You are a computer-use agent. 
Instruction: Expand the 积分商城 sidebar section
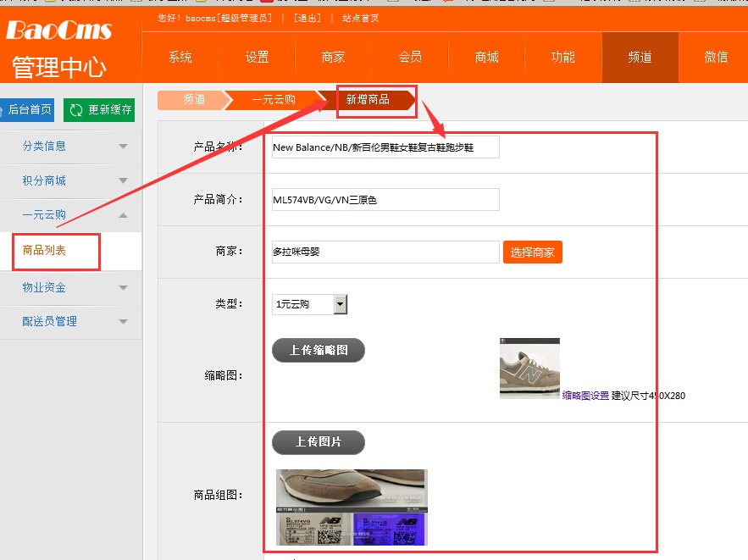click(71, 180)
